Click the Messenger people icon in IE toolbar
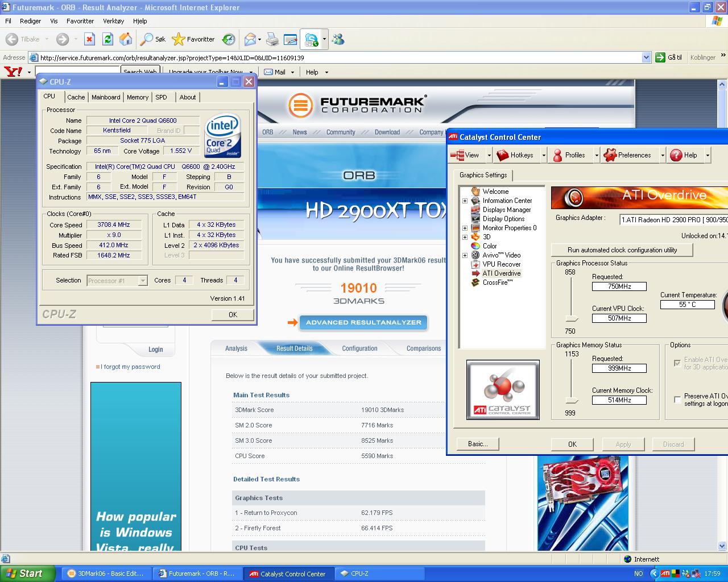728x582 pixels. point(338,39)
